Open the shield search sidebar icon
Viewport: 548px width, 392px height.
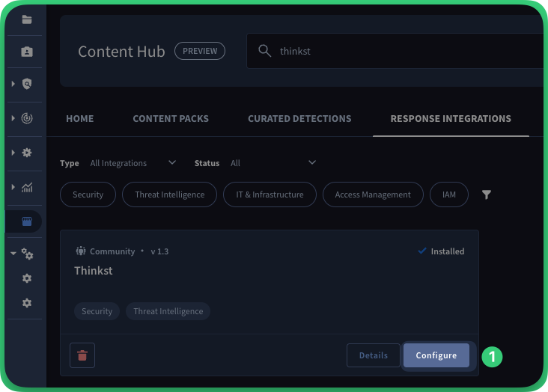coord(27,85)
